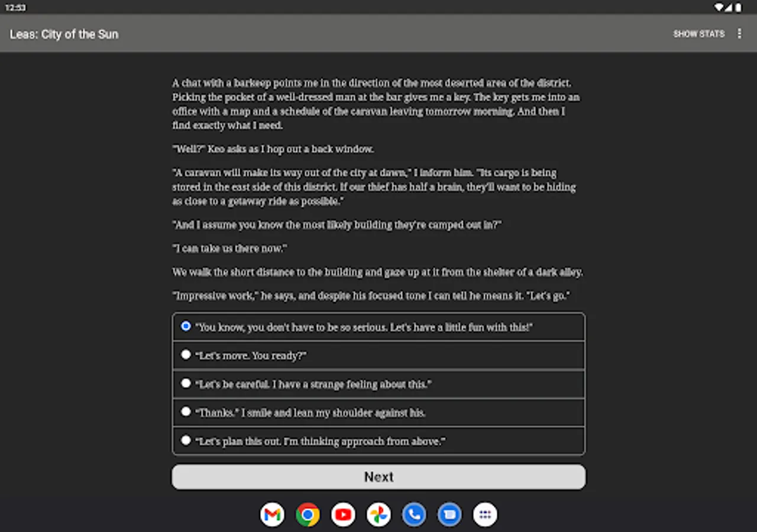Tap the Wi-Fi status icon
The image size is (757, 532).
[x=719, y=8]
